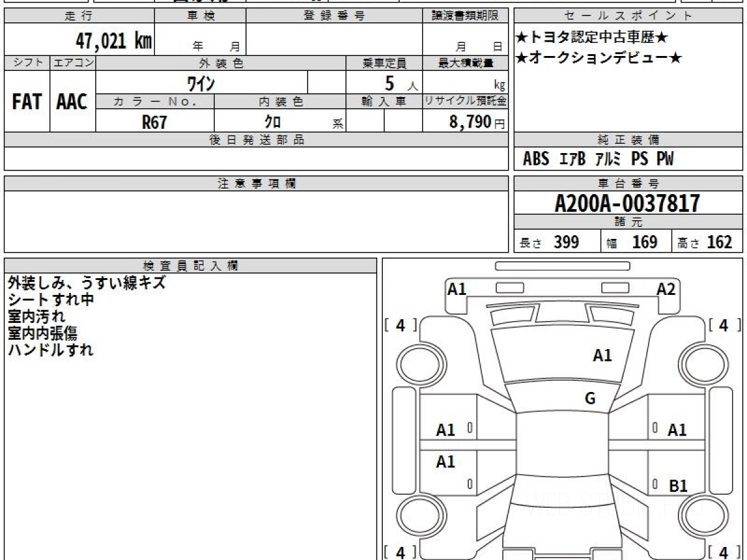Click the B1 damage mark on the door
The image size is (747, 560).
[x=678, y=486]
